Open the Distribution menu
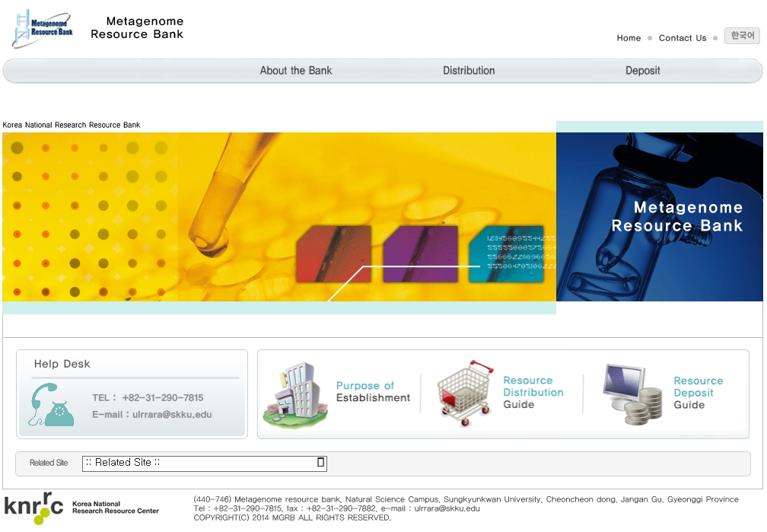The image size is (767, 532). point(469,71)
